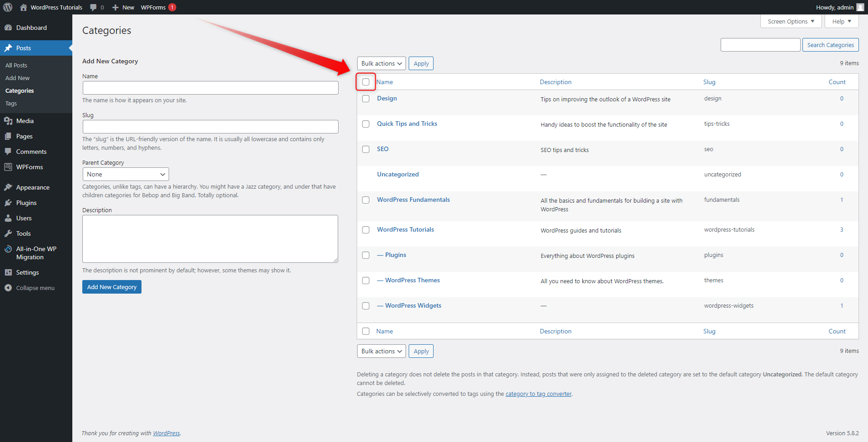
Task: Open the Tags submenu item
Action: tap(11, 103)
